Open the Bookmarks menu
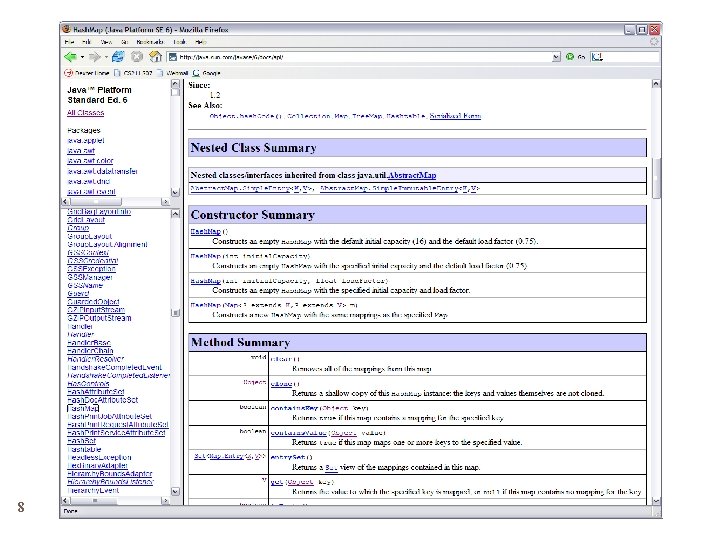 point(150,43)
